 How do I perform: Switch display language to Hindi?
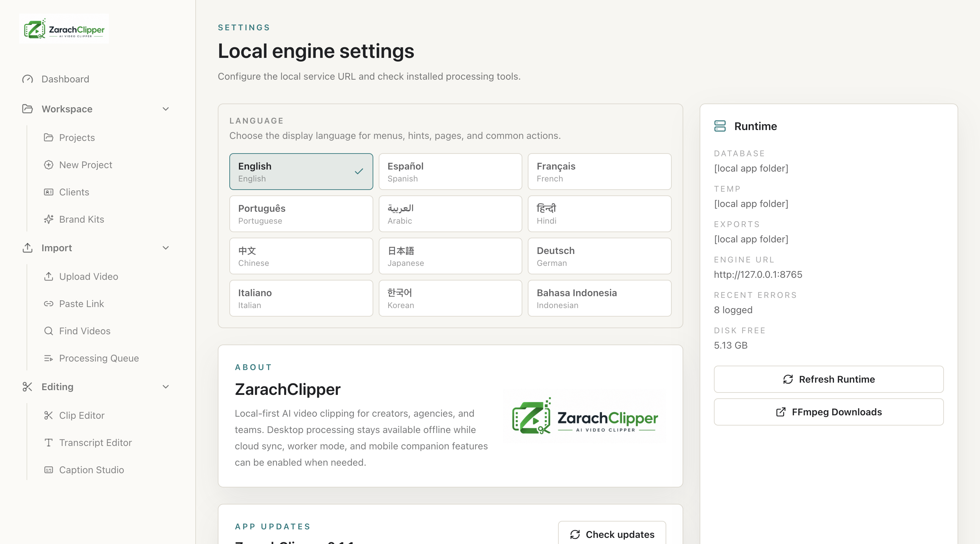600,214
